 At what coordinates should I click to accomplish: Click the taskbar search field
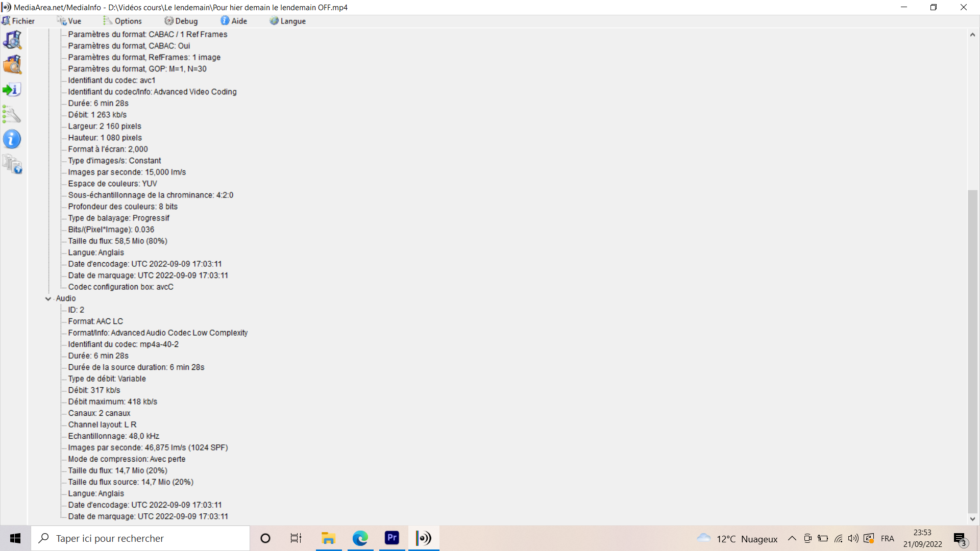click(140, 538)
